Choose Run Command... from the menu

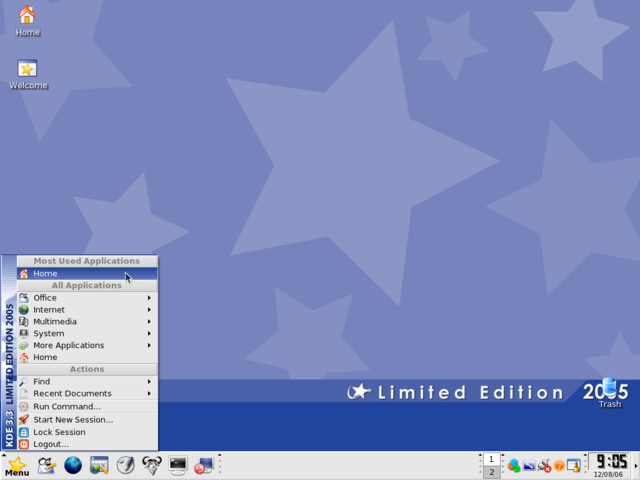[x=87, y=407]
